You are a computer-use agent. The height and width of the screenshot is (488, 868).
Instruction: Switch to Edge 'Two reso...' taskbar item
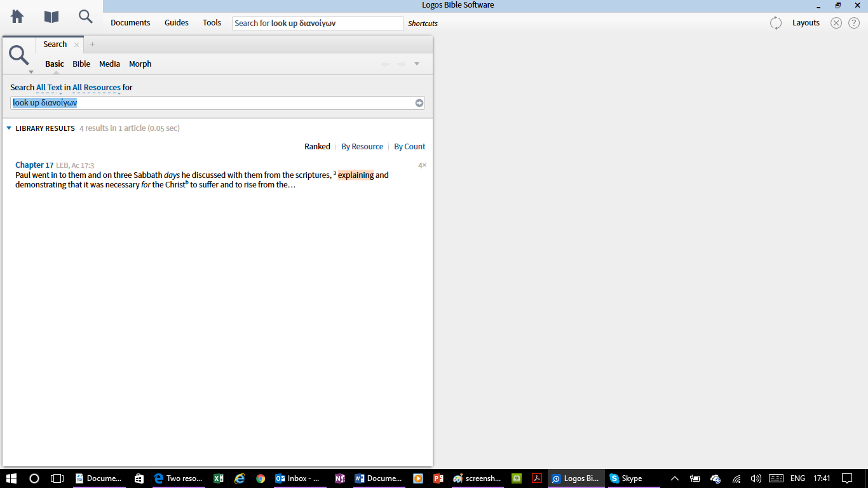point(178,478)
